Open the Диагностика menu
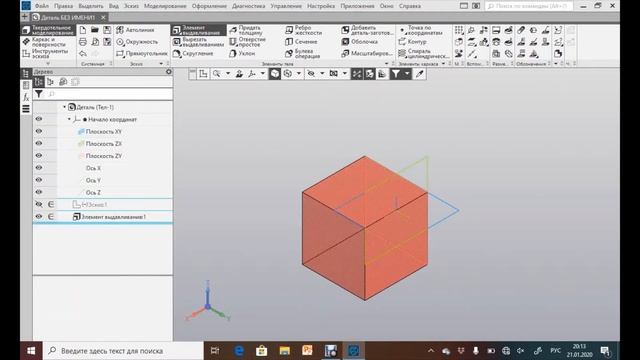 [249, 6]
